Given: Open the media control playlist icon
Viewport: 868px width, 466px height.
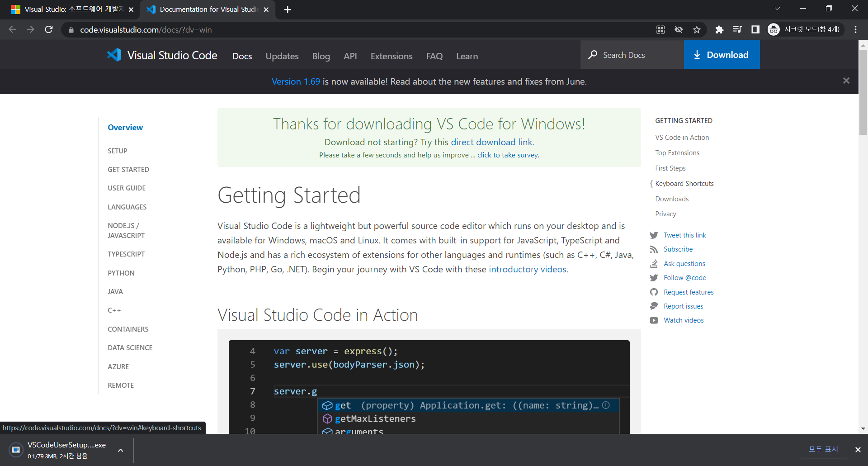Looking at the screenshot, I should [737, 29].
